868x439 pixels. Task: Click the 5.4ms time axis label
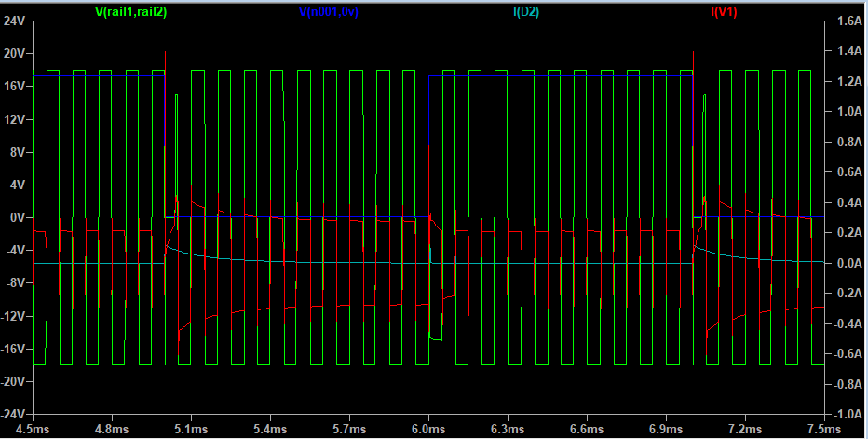pyautogui.click(x=271, y=429)
